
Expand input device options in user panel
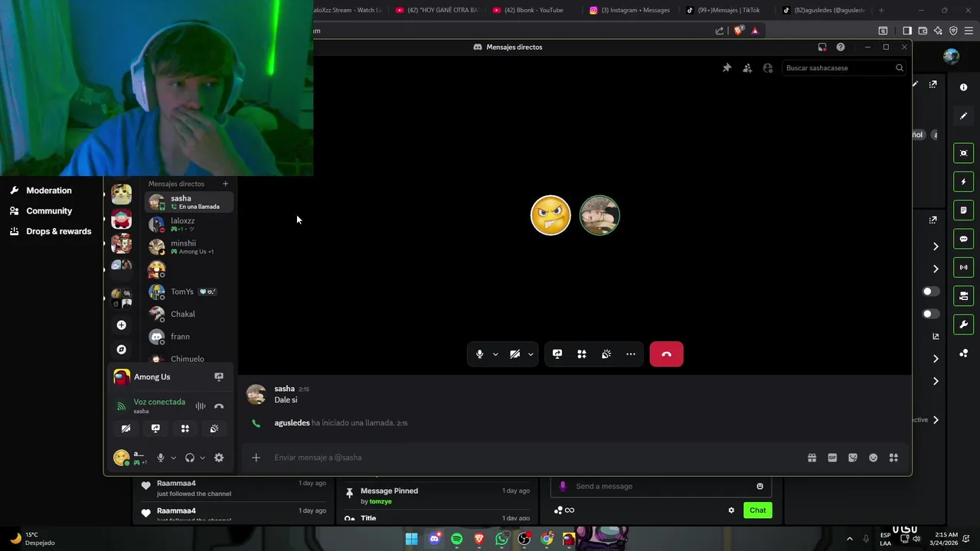click(173, 458)
